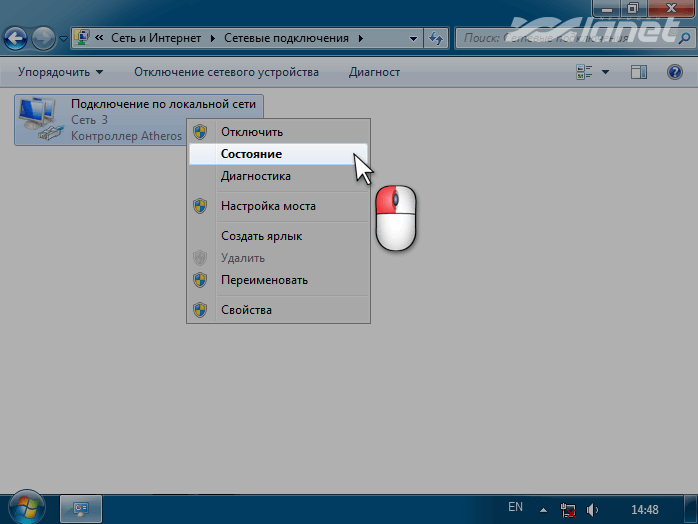Toggle the preview pane icon in toolbar

(640, 72)
